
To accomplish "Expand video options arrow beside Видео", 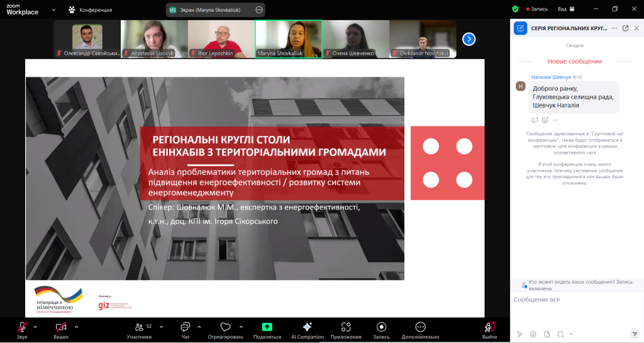I will point(76,327).
